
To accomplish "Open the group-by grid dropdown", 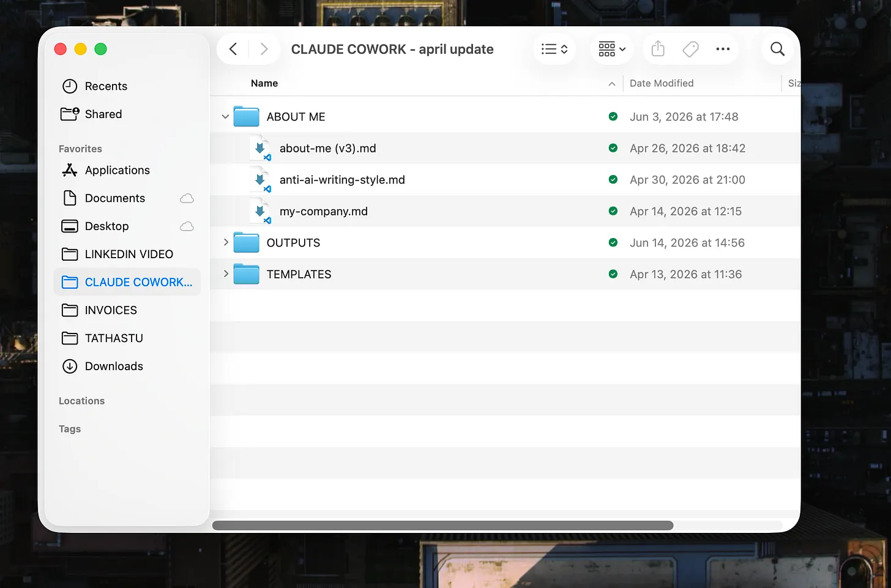I will (x=612, y=49).
